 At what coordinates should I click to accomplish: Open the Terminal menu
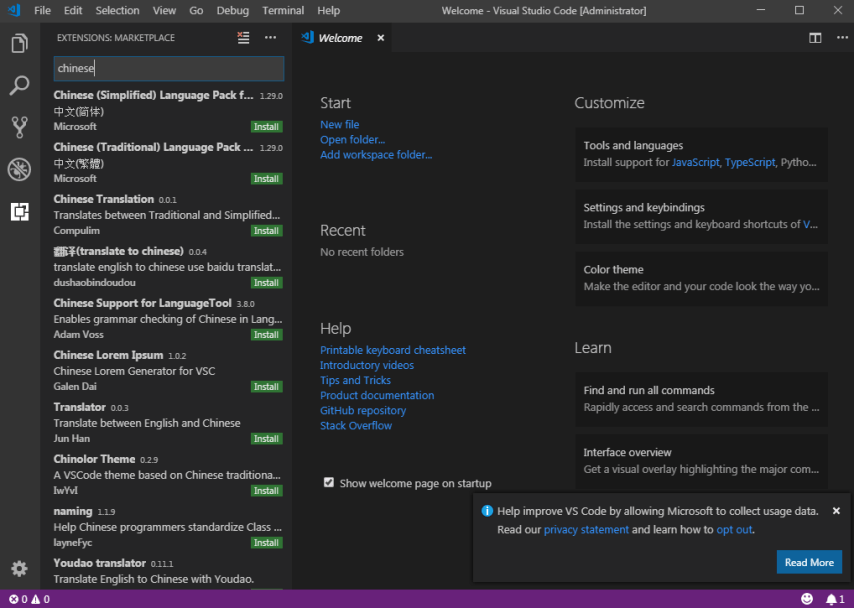coord(283,10)
